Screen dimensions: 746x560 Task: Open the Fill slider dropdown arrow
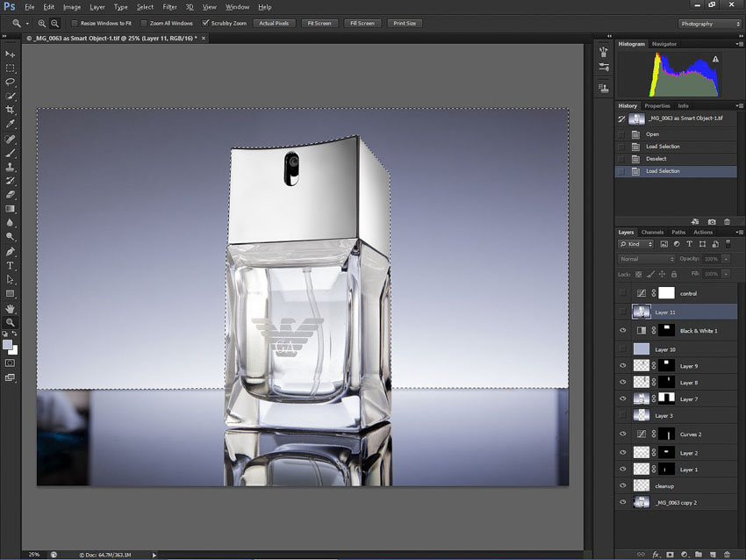(x=726, y=274)
